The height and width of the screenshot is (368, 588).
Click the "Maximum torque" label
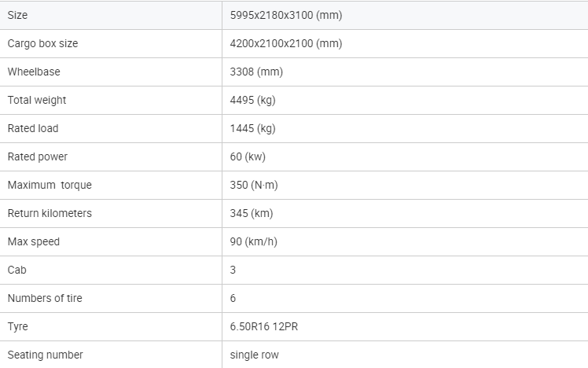click(x=50, y=185)
